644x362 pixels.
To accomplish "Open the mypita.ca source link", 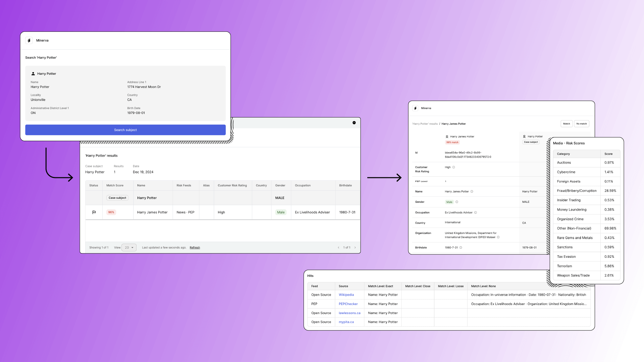I will coord(346,322).
